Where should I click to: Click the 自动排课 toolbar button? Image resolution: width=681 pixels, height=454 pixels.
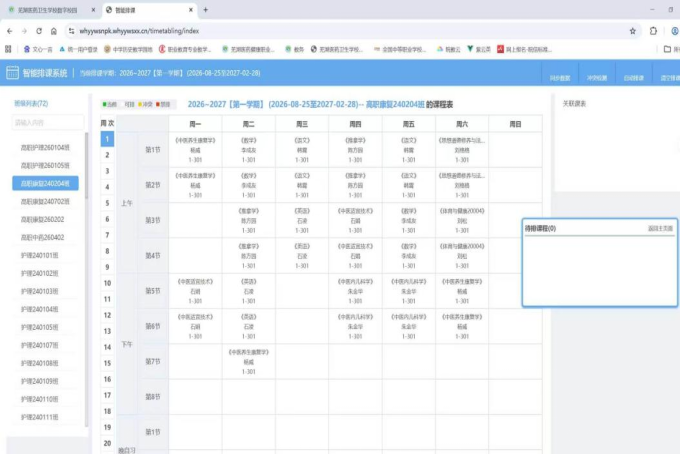click(634, 78)
